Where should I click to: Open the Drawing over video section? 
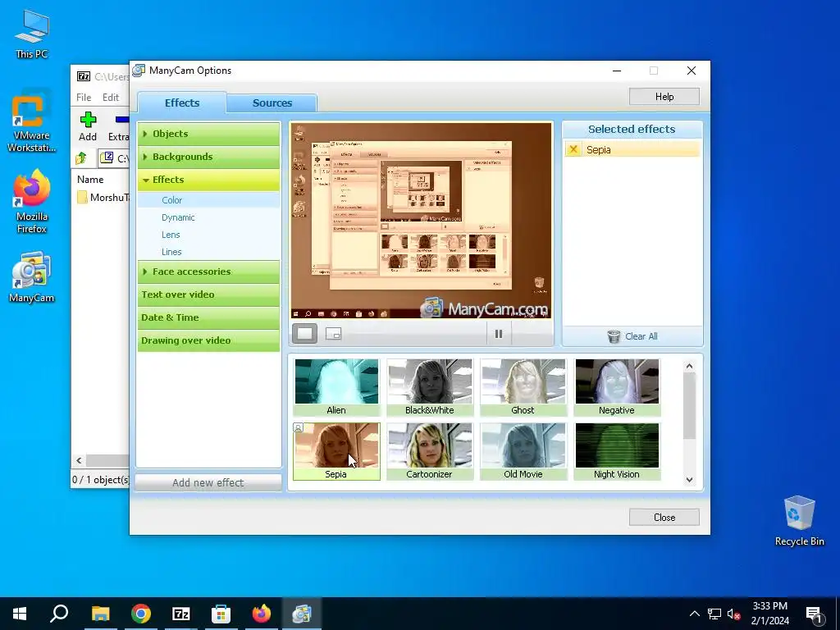click(x=209, y=340)
